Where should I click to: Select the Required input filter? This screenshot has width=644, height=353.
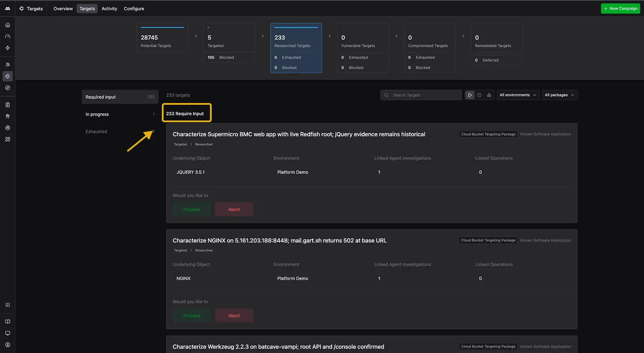120,97
